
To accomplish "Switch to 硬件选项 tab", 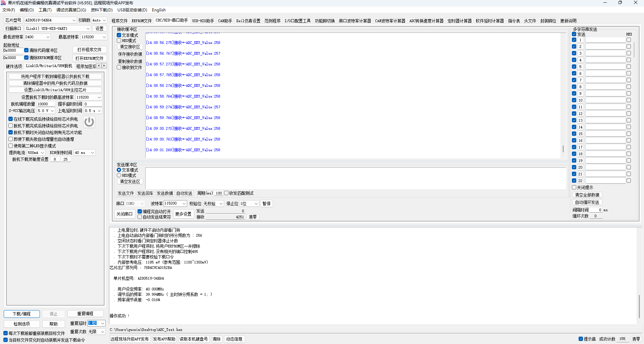I will pos(14,66).
